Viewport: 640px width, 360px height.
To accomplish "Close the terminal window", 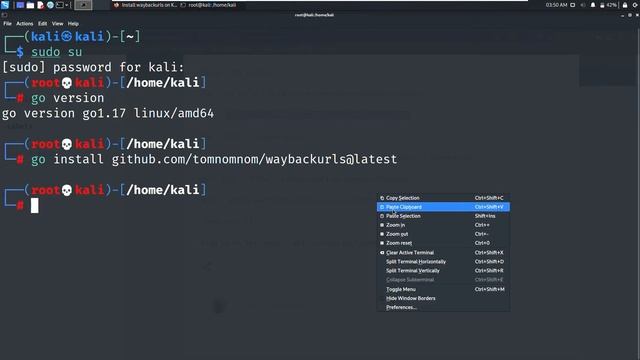I will 637,15.
